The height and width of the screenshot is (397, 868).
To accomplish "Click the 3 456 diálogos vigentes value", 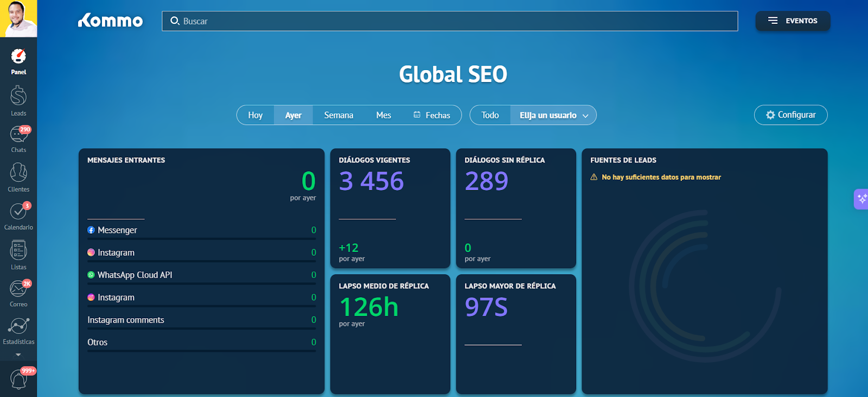I will click(372, 181).
